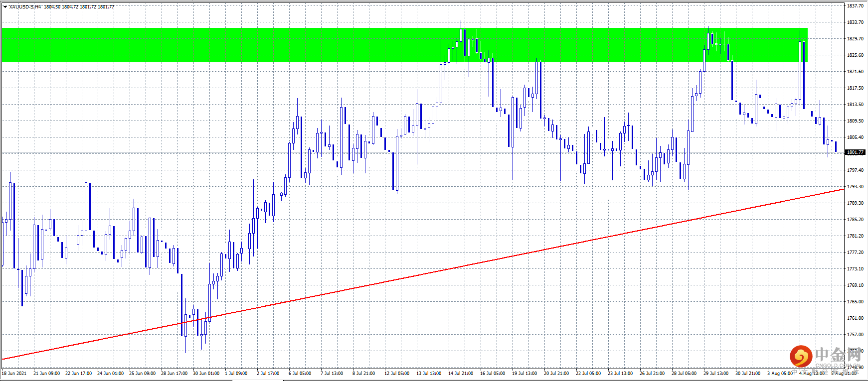Click the 1 Jul 09:00 time label
The image size is (868, 381).
click(236, 374)
